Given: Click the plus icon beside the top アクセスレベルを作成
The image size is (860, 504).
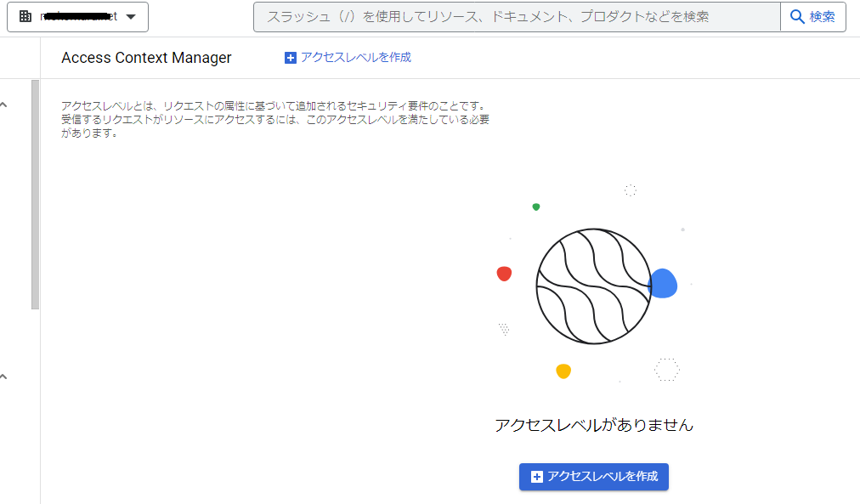Looking at the screenshot, I should tap(290, 58).
